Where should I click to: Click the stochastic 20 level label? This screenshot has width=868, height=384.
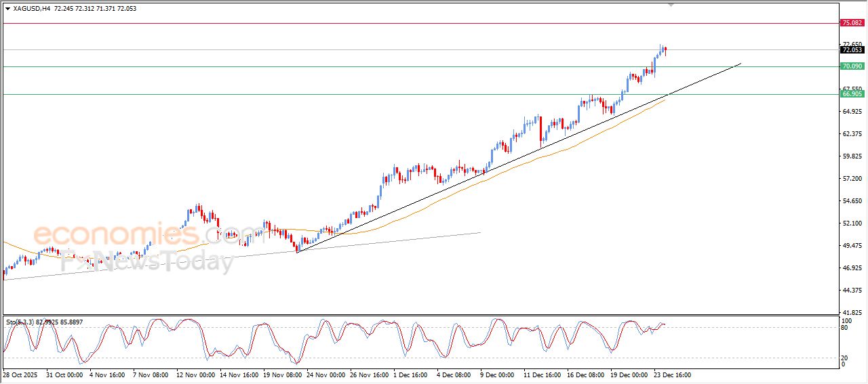pos(846,358)
